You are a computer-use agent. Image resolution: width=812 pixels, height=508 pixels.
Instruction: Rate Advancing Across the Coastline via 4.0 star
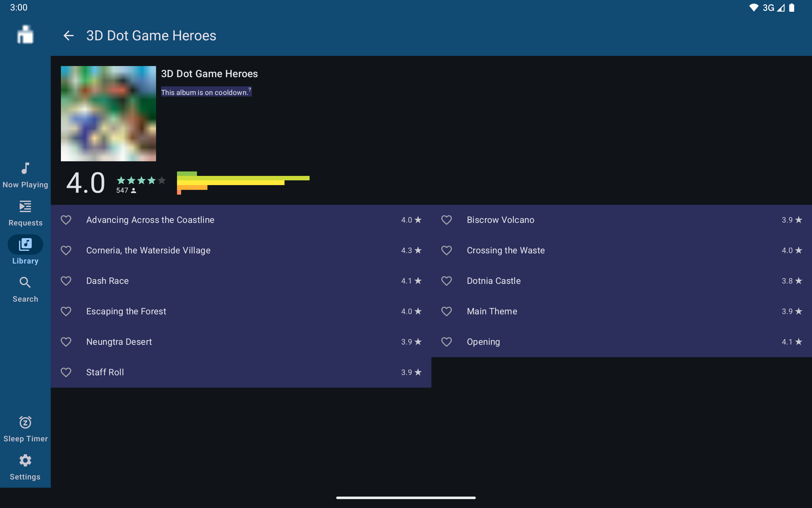coord(411,220)
